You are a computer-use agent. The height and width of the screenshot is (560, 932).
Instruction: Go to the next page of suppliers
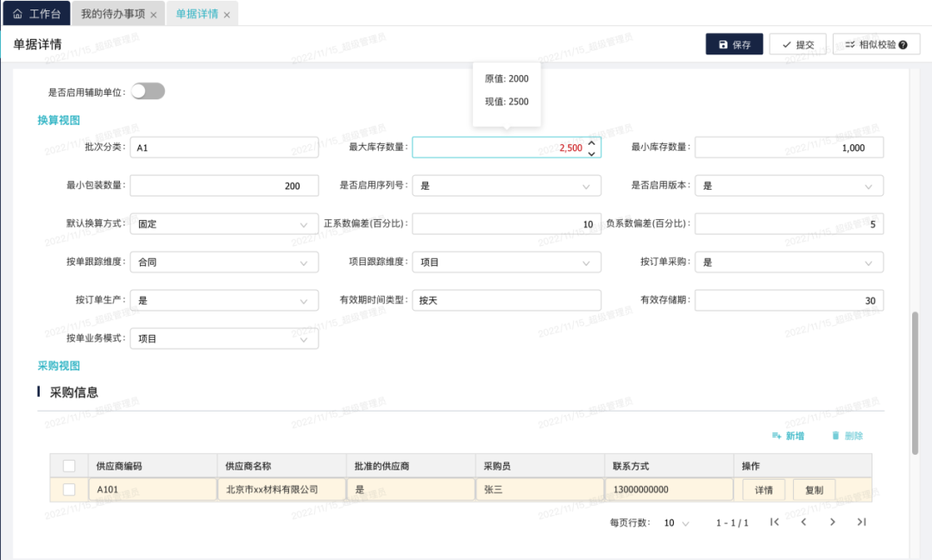click(832, 522)
